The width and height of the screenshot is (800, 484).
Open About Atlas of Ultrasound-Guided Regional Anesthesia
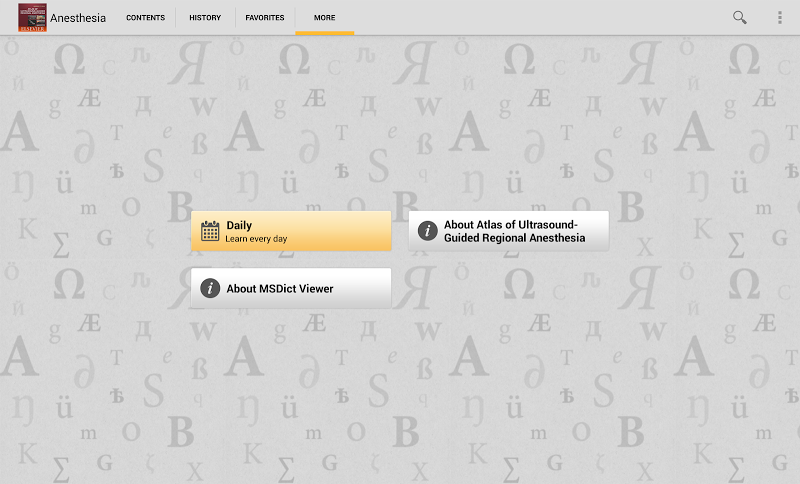[509, 231]
